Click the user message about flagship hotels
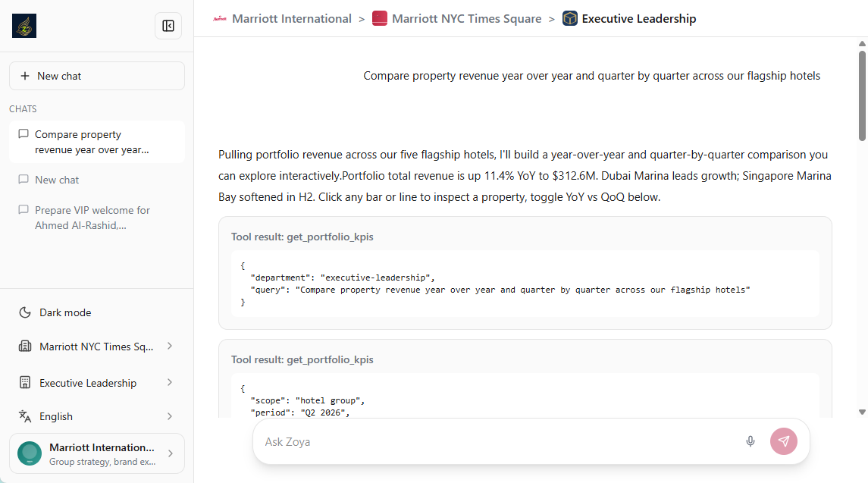The height and width of the screenshot is (483, 868). coord(591,76)
